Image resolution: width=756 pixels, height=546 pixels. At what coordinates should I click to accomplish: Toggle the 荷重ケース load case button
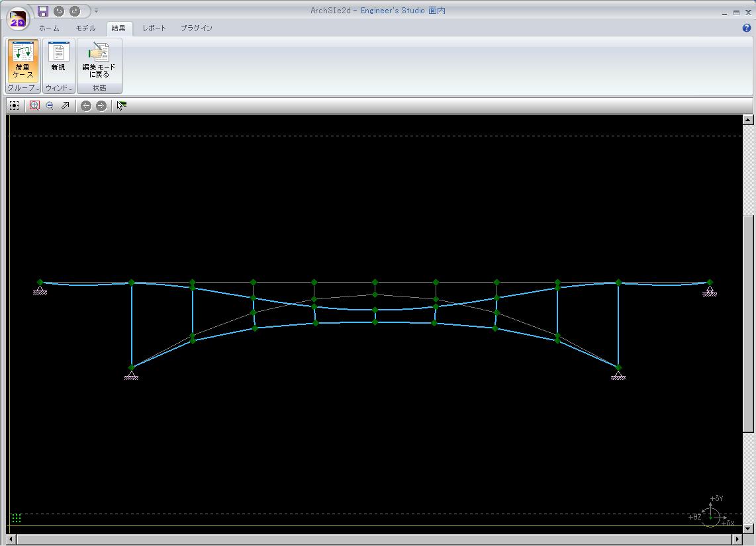23,60
